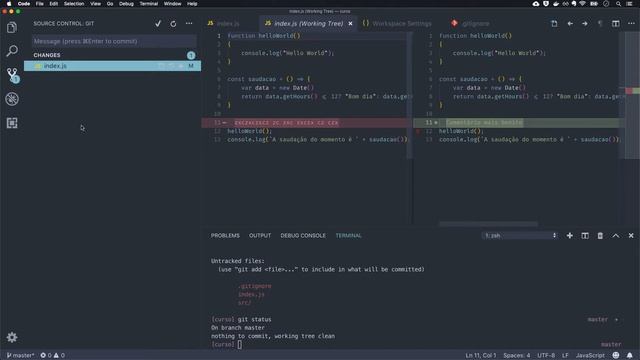The image size is (640, 360).
Task: Change indentation via Spaces: 4
Action: click(x=516, y=355)
